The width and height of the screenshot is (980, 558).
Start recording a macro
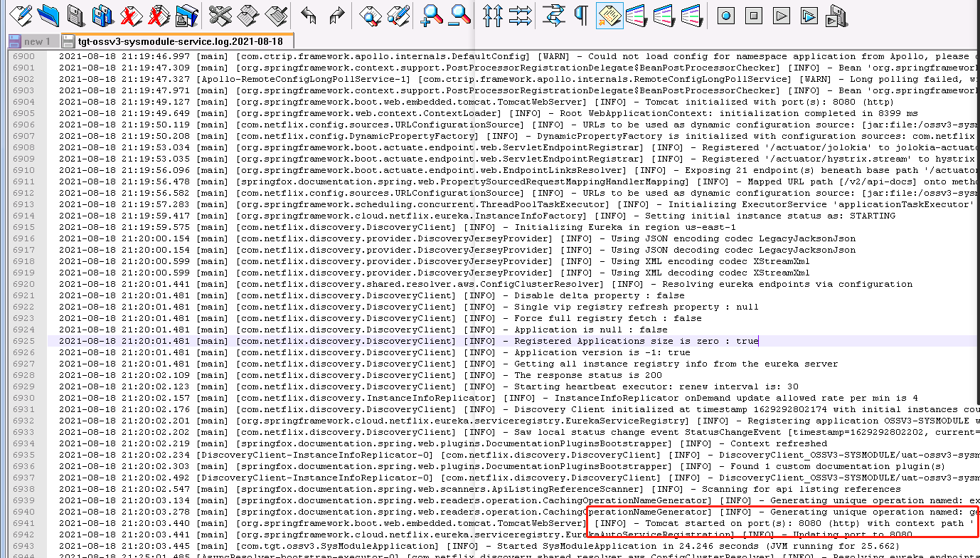(726, 14)
